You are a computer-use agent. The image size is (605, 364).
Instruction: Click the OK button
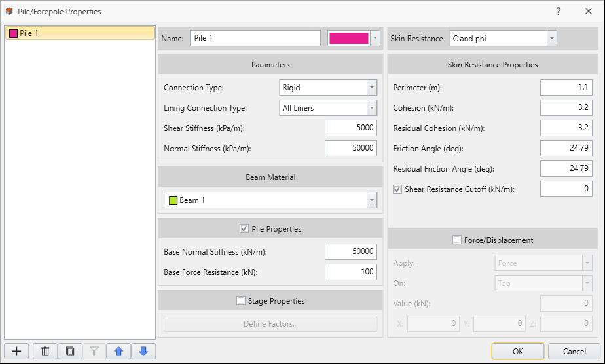click(x=518, y=352)
